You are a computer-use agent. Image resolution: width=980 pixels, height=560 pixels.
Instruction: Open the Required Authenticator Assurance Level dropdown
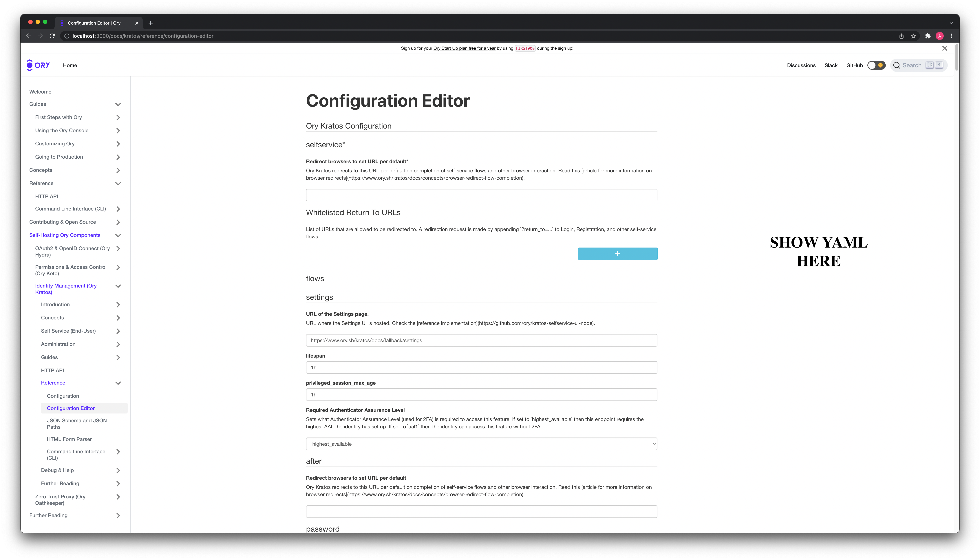[481, 444]
